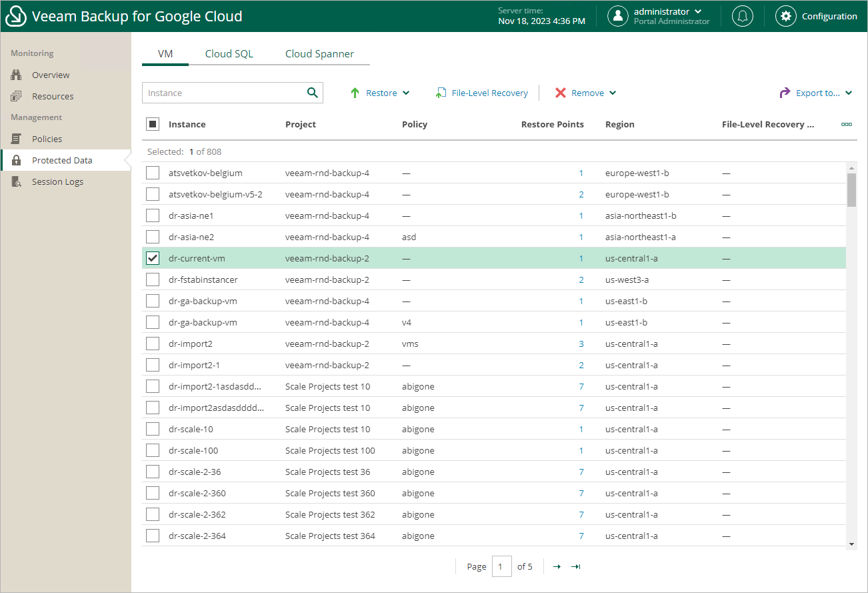
Task: Click the Veeam logo icon
Action: click(x=16, y=16)
